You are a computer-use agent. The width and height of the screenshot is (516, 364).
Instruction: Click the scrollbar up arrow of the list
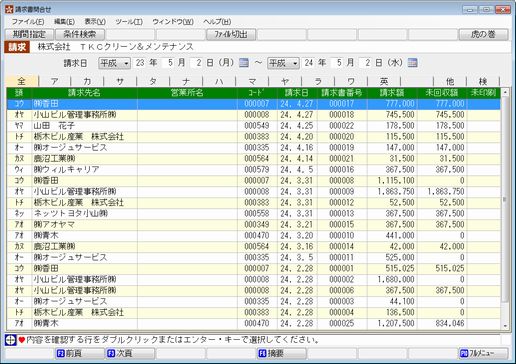(x=505, y=92)
